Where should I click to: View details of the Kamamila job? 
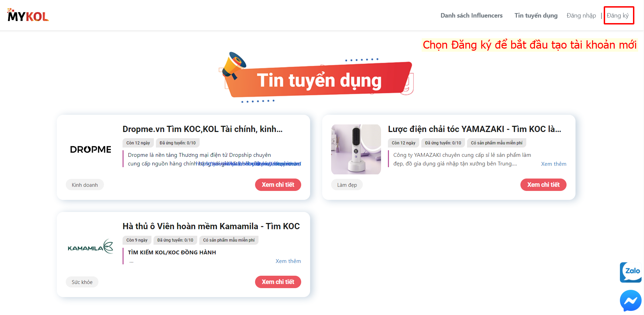click(x=278, y=282)
